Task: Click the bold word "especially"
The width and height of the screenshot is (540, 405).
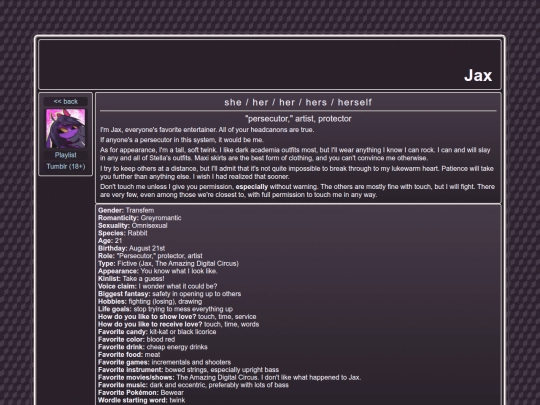Action: click(x=252, y=187)
